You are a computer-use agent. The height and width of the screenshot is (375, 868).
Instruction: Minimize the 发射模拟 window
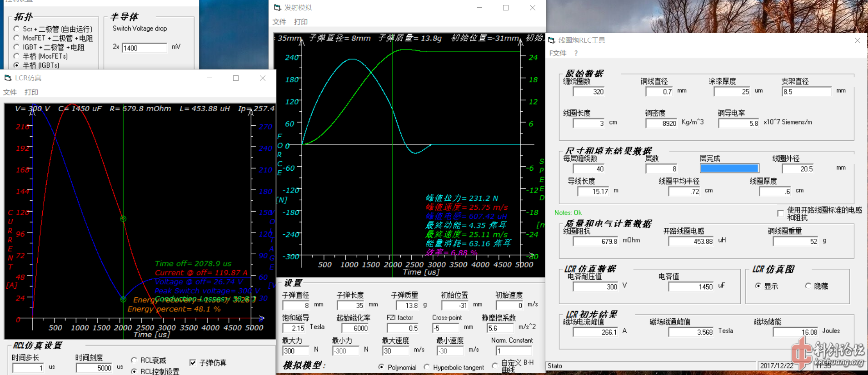coord(479,8)
